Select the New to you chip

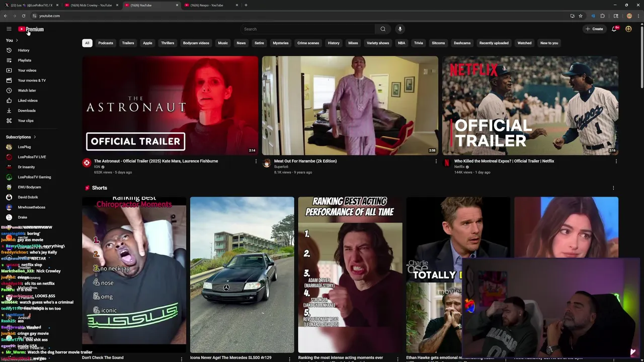549,43
